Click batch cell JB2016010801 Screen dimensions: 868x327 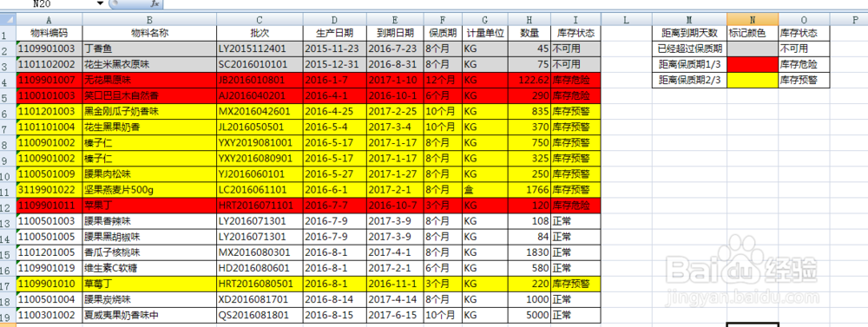pos(260,80)
